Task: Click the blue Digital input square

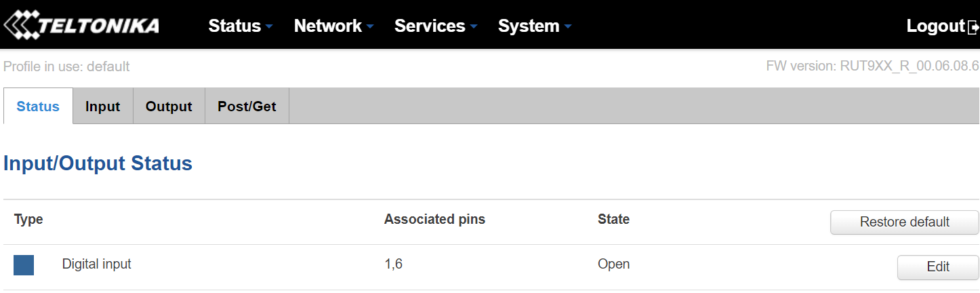Action: click(24, 265)
